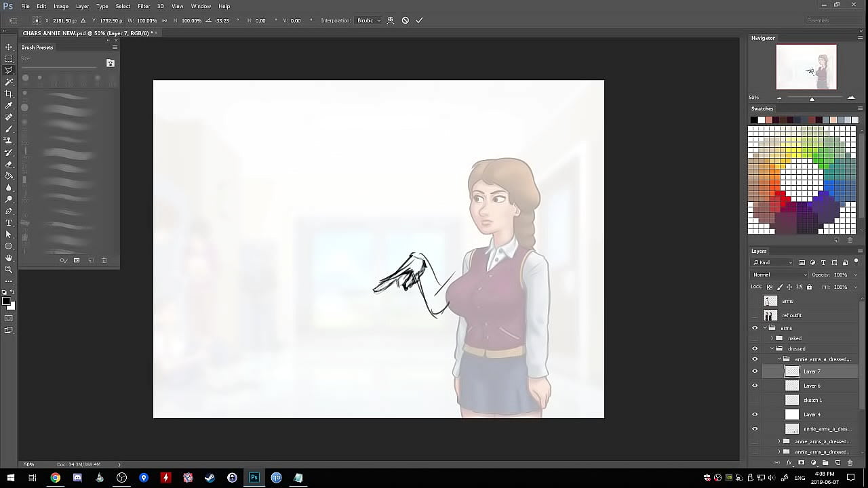Show the sketch 1 layer

pos(755,400)
